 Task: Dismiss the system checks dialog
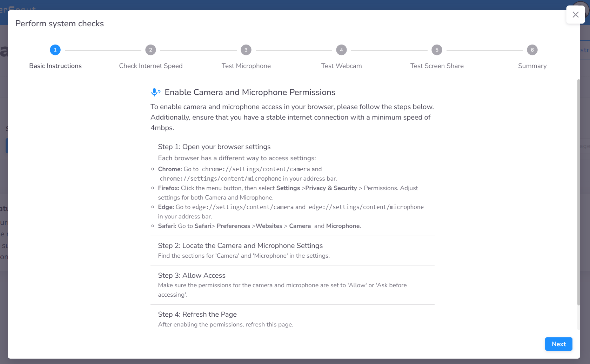575,14
